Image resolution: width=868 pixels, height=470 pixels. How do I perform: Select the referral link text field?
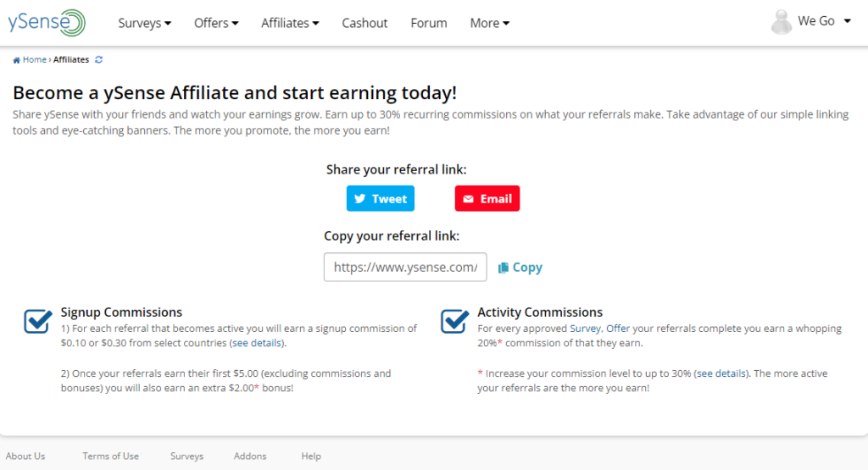[x=405, y=267]
